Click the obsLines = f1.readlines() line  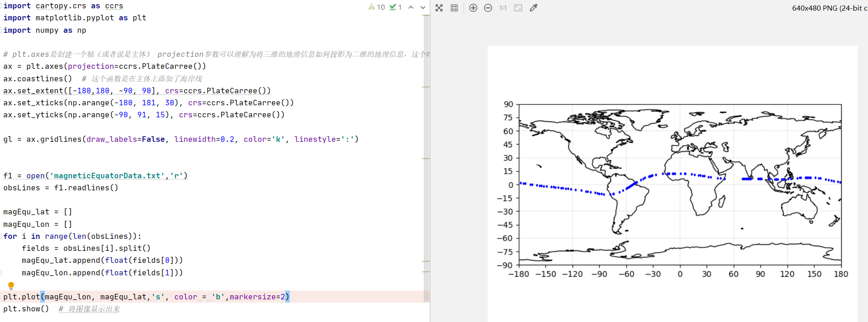(61, 188)
